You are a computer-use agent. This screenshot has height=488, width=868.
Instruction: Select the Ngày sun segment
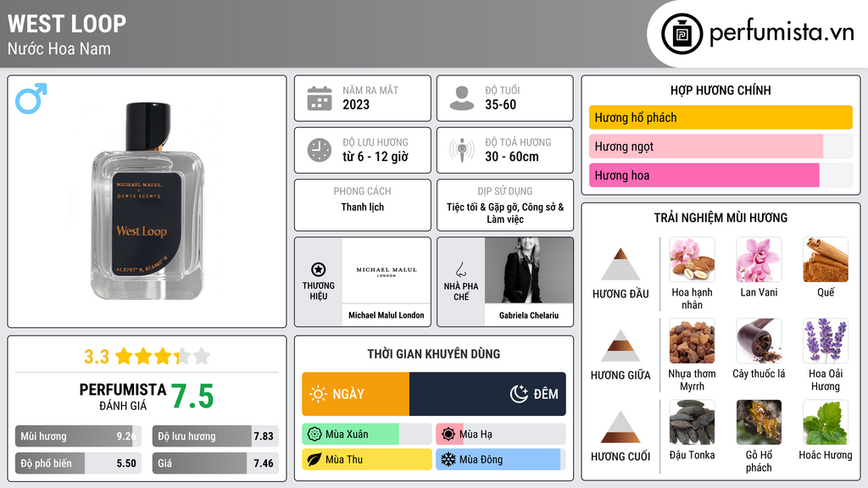pyautogui.click(x=355, y=394)
